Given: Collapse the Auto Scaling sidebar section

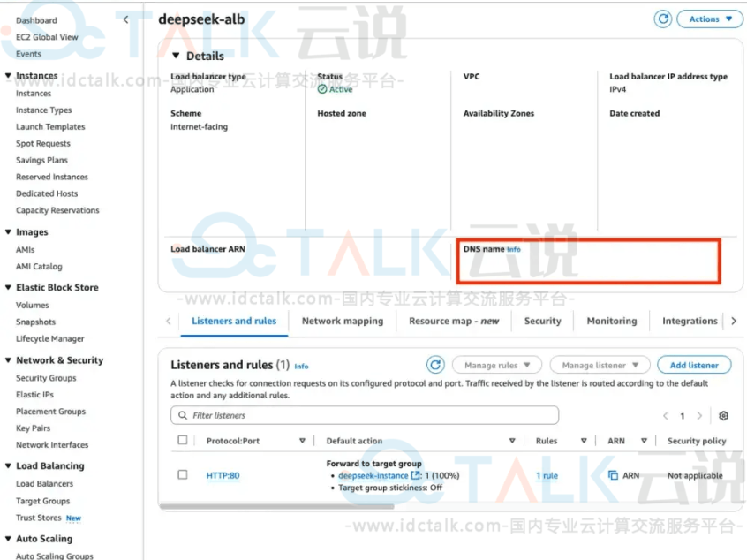Looking at the screenshot, I should tap(8, 538).
